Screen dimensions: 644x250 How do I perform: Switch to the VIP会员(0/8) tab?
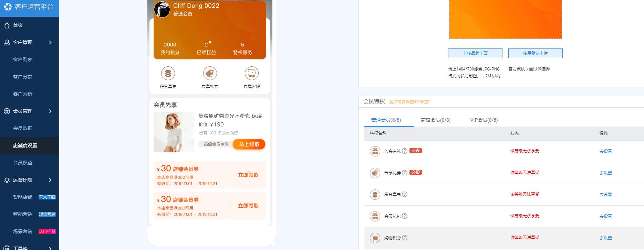tap(484, 120)
